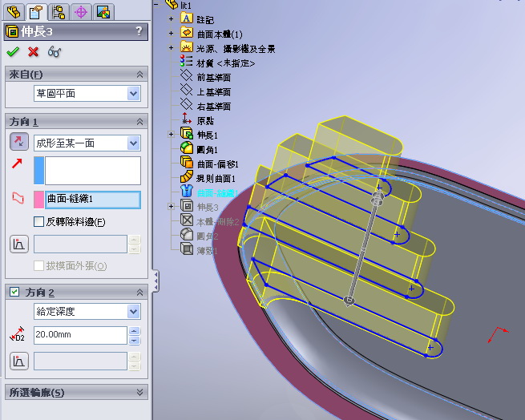
Task: Click the face/plane selection icon
Action: click(x=18, y=198)
